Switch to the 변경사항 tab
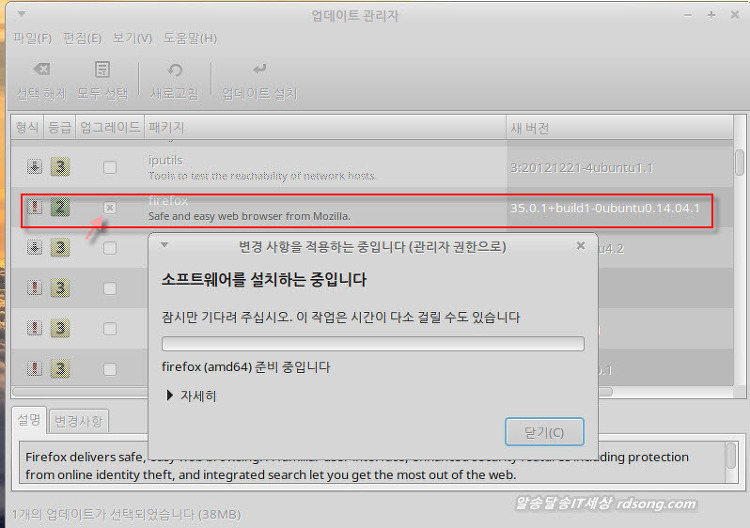This screenshot has height=528, width=750. click(x=78, y=421)
